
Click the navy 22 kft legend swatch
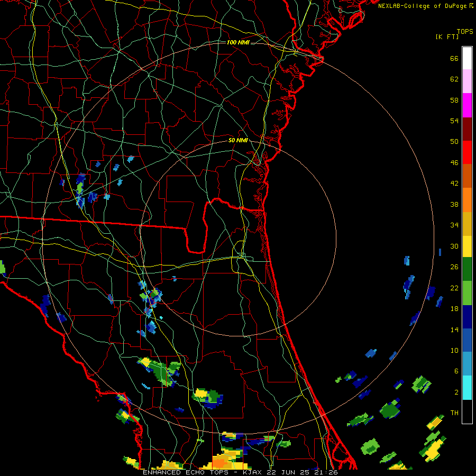tap(467, 317)
